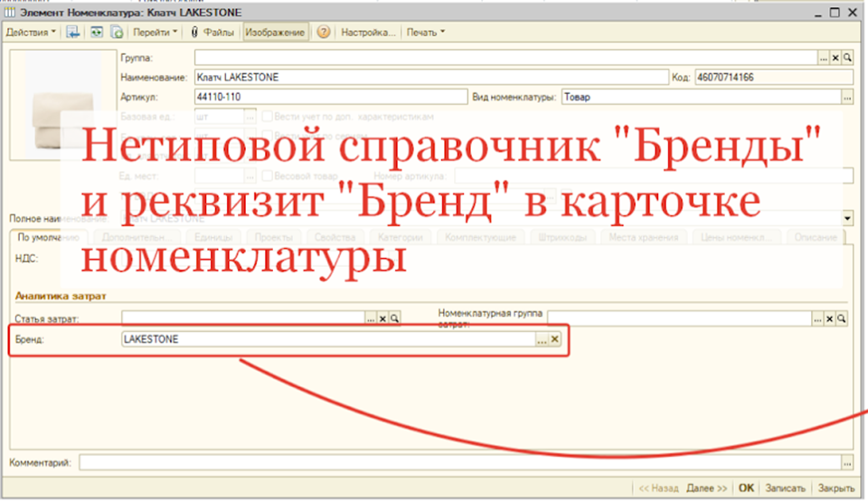The width and height of the screenshot is (868, 503).
Task: Clear the Группа field with X icon
Action: pos(835,58)
